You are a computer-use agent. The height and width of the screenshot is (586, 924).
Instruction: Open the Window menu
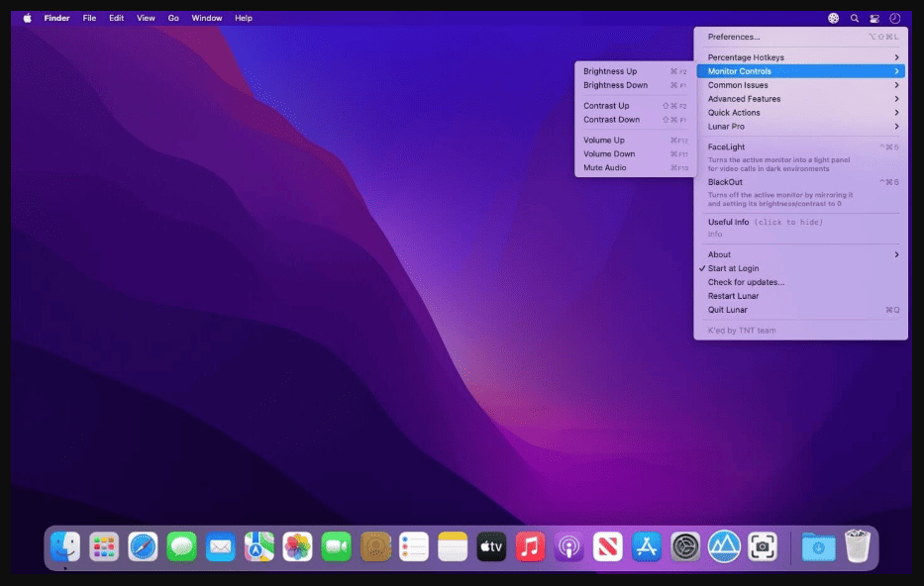tap(207, 18)
